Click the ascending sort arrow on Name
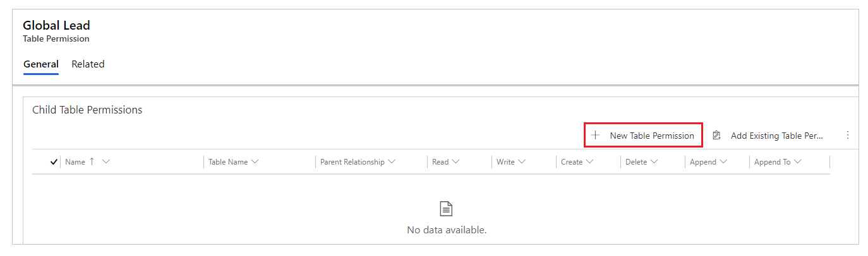The image size is (868, 256). 92,162
